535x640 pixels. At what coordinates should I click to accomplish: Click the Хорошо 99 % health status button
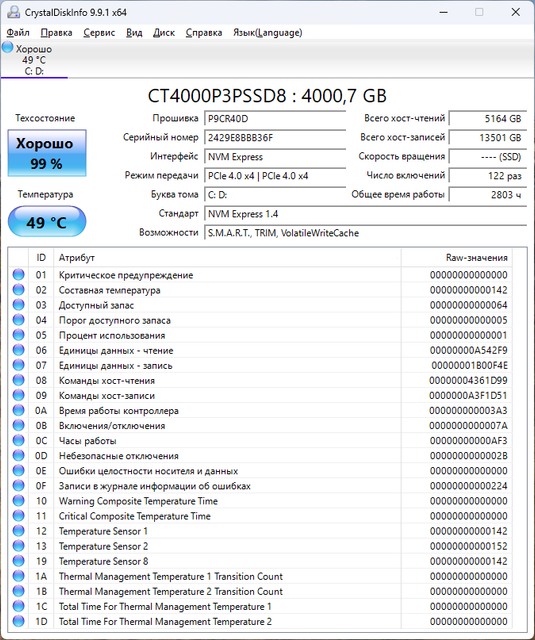[x=47, y=153]
